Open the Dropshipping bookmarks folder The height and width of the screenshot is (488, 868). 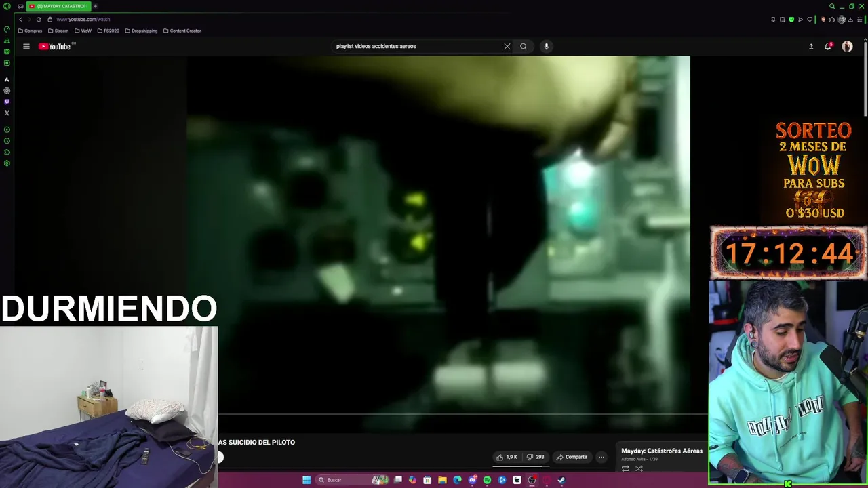click(141, 30)
